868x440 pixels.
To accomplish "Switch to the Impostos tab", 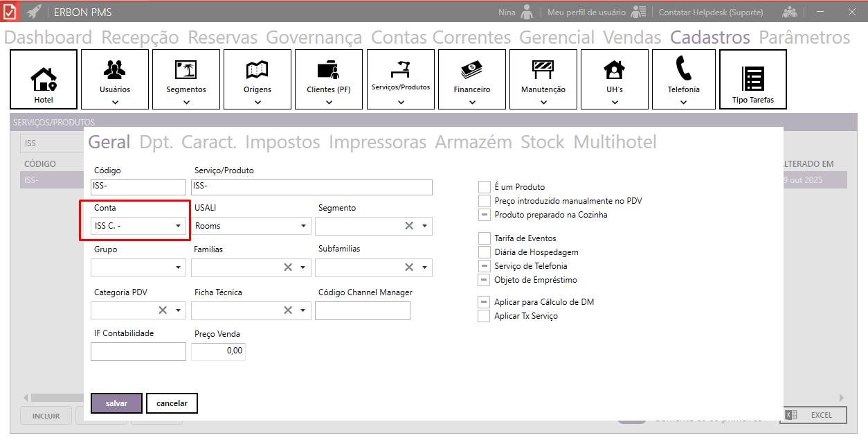I will tap(282, 143).
